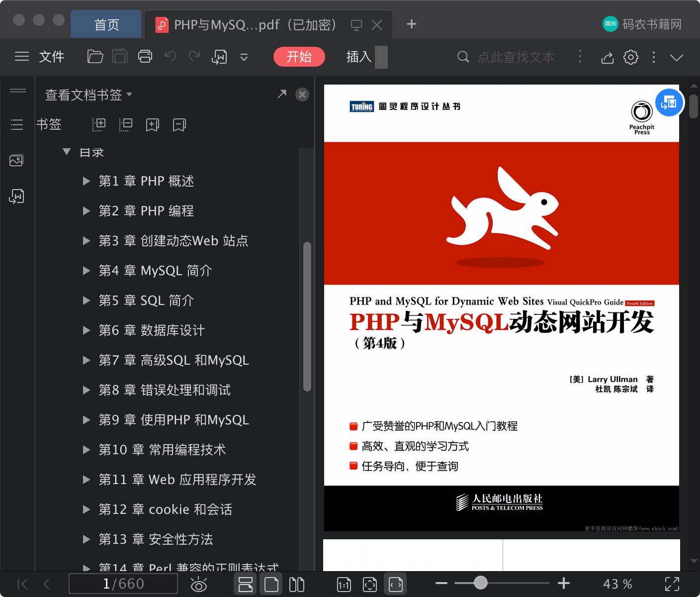
Task: Click zoom out minus button
Action: click(x=441, y=583)
